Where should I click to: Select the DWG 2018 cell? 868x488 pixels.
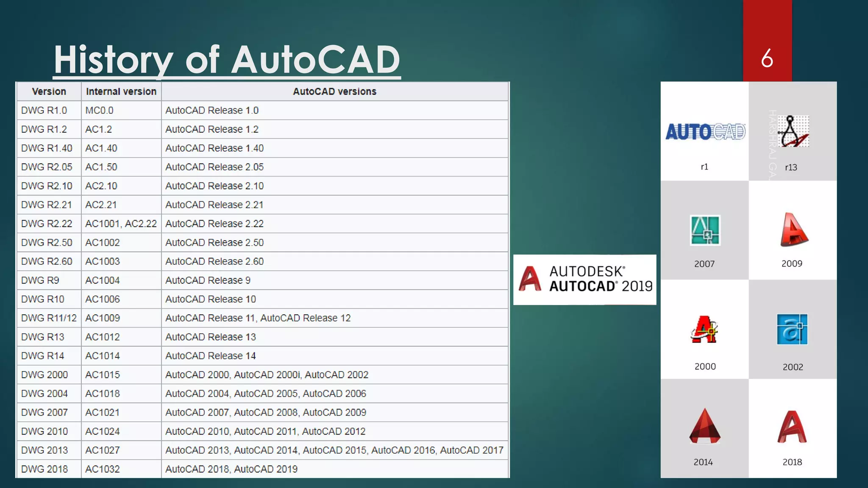(49, 469)
